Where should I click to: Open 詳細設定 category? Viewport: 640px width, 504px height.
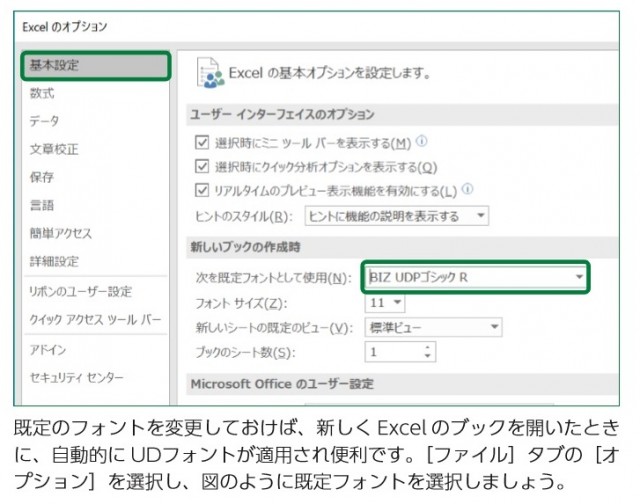54,261
